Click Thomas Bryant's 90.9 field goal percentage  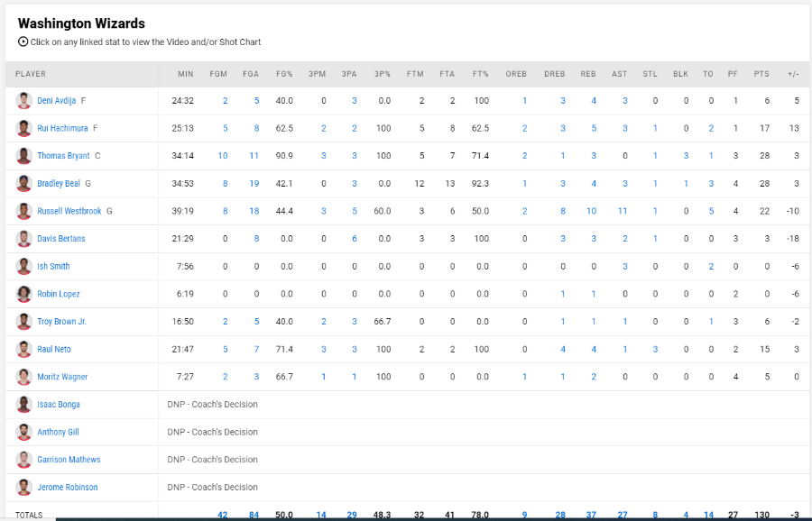284,156
